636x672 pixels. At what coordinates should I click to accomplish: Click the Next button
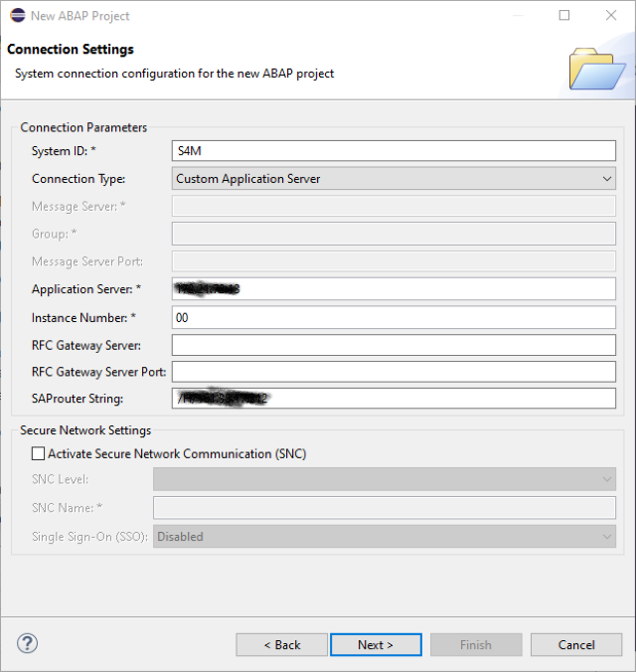[x=376, y=644]
